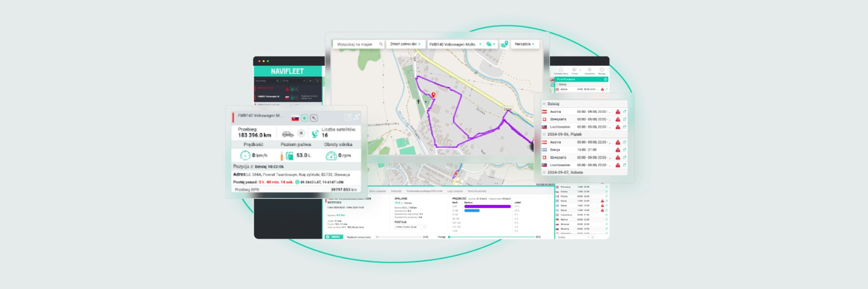Open the Zmień zakres dat dropdown

click(x=405, y=44)
